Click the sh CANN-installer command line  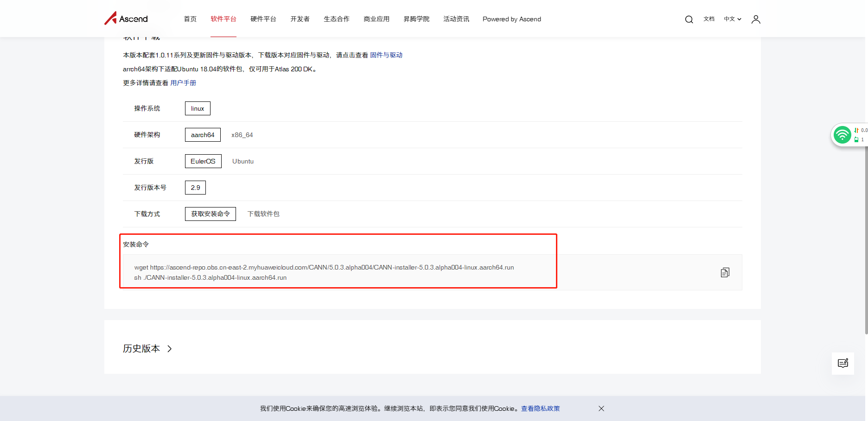tap(211, 277)
